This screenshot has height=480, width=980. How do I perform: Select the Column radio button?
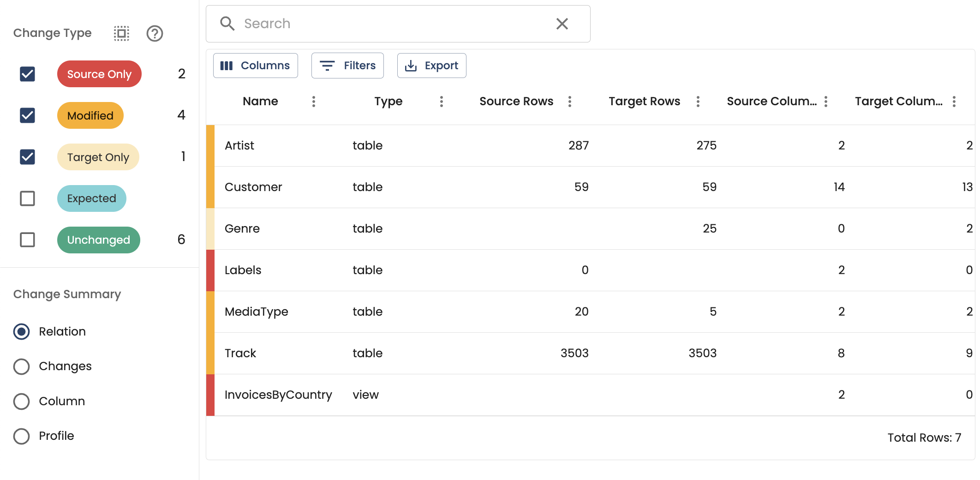[22, 402]
